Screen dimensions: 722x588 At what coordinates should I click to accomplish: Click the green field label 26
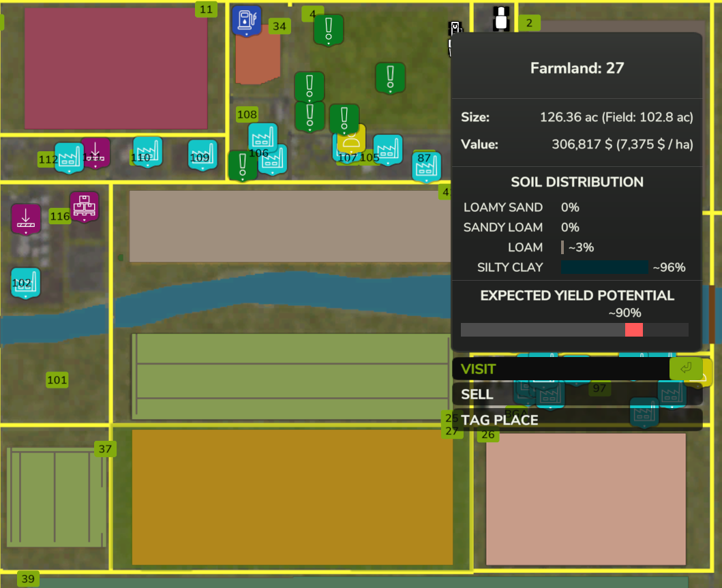click(x=488, y=434)
